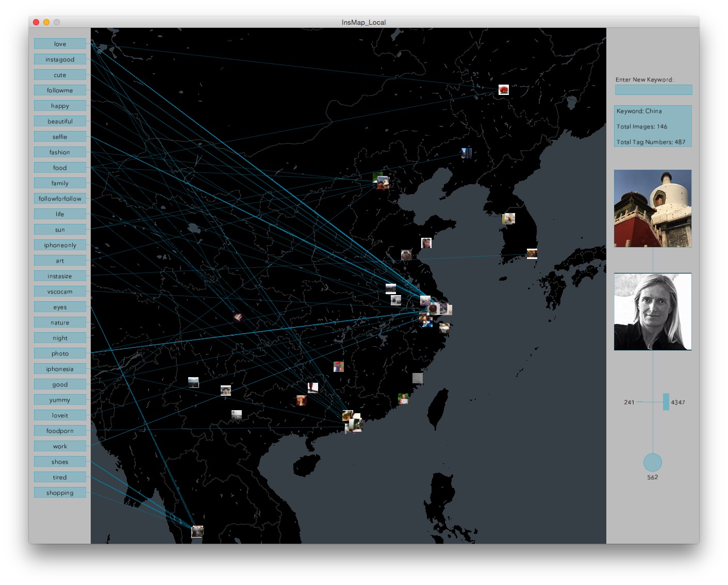The height and width of the screenshot is (585, 728).
Task: Click the image marker over South Korea
Action: 509,218
